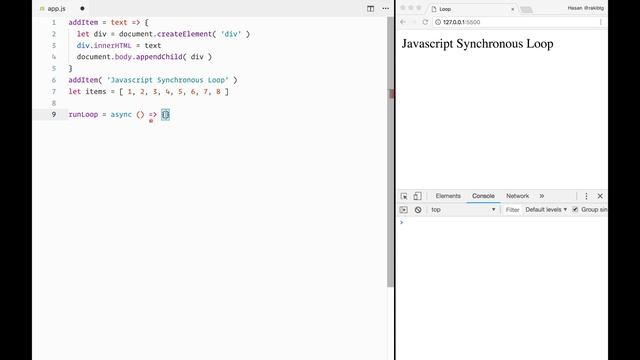The width and height of the screenshot is (640, 360).
Task: Click the async keyword on line 9
Action: click(121, 114)
